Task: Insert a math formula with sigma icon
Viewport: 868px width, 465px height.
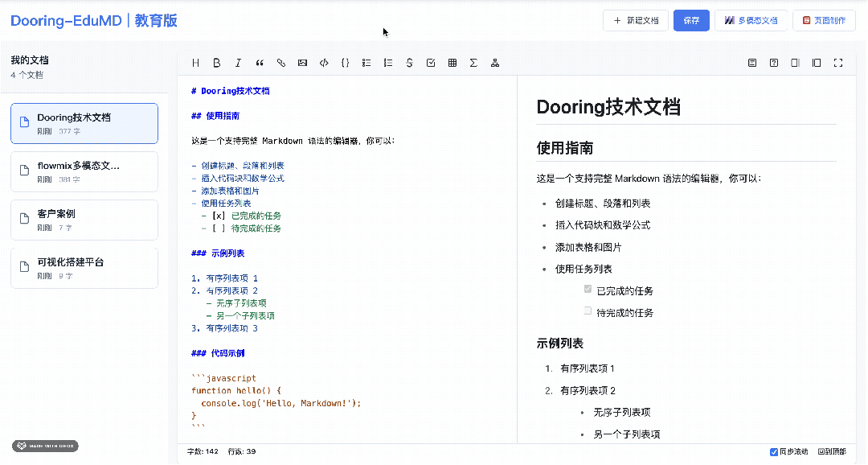Action: point(474,64)
